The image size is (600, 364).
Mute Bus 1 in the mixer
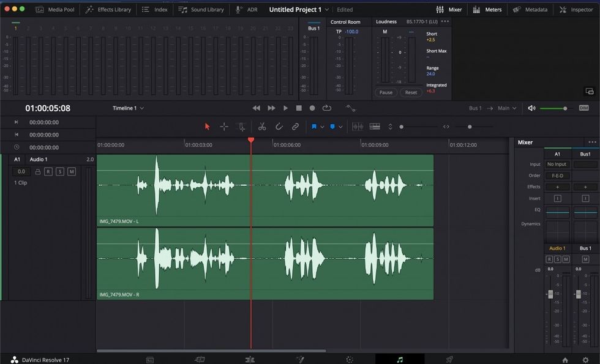[x=585, y=259]
